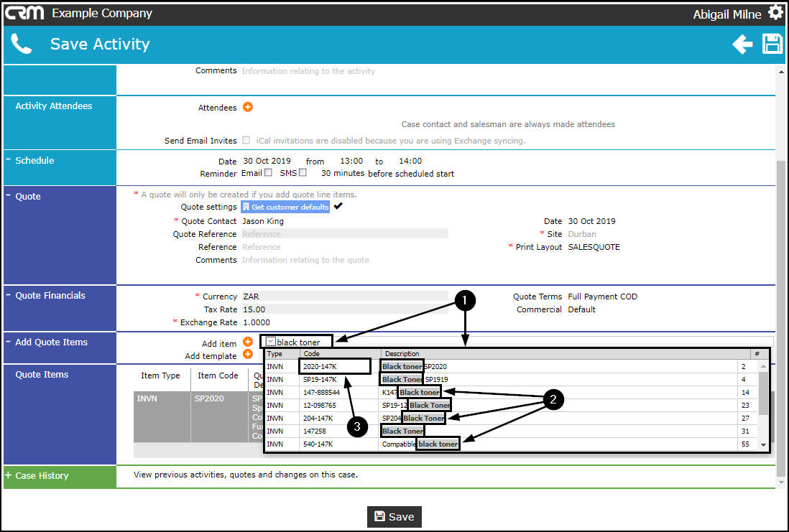The image size is (789, 532).
Task: Click Abigail Milne user name
Action: tap(726, 14)
